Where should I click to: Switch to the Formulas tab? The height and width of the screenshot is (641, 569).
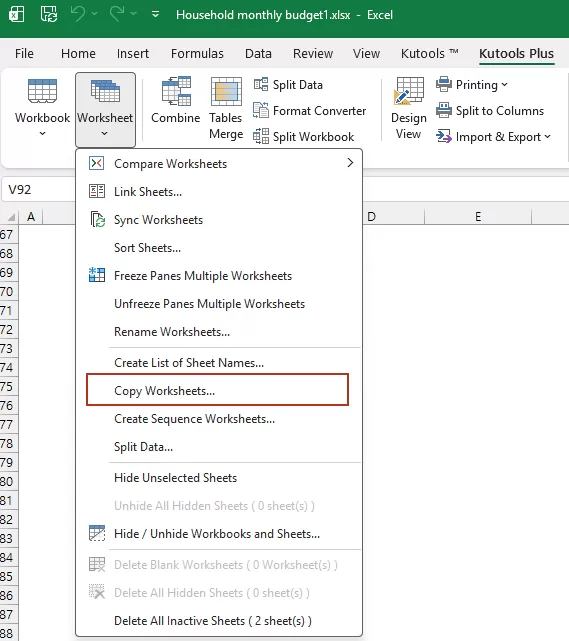197,54
